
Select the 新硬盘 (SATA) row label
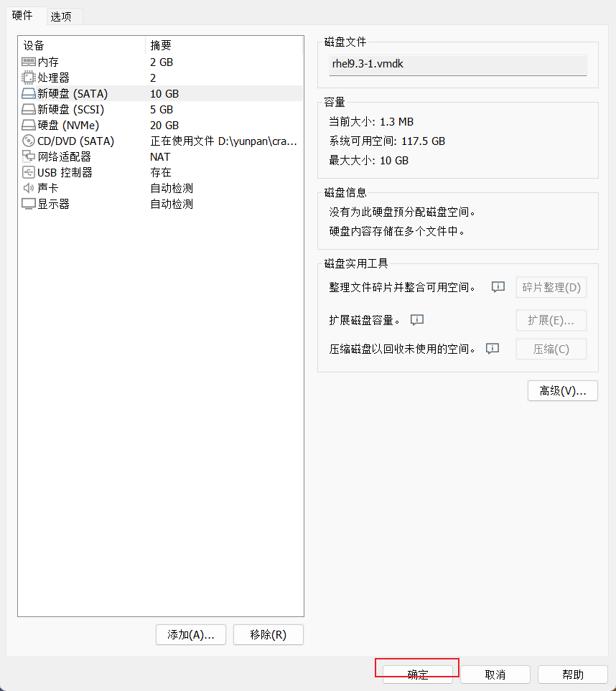[x=73, y=94]
